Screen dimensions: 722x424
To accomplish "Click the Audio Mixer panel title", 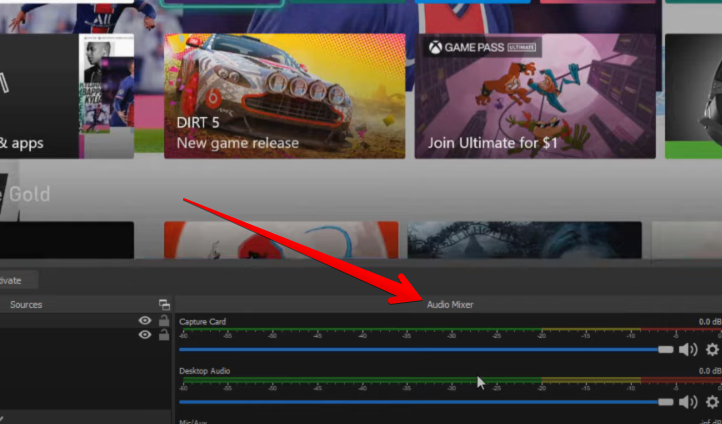I will pos(450,305).
